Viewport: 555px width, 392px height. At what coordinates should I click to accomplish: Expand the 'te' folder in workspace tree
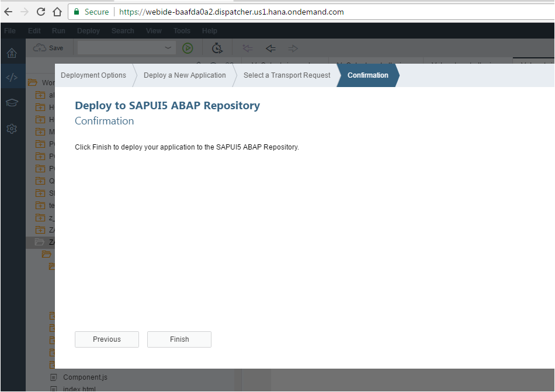(45, 206)
